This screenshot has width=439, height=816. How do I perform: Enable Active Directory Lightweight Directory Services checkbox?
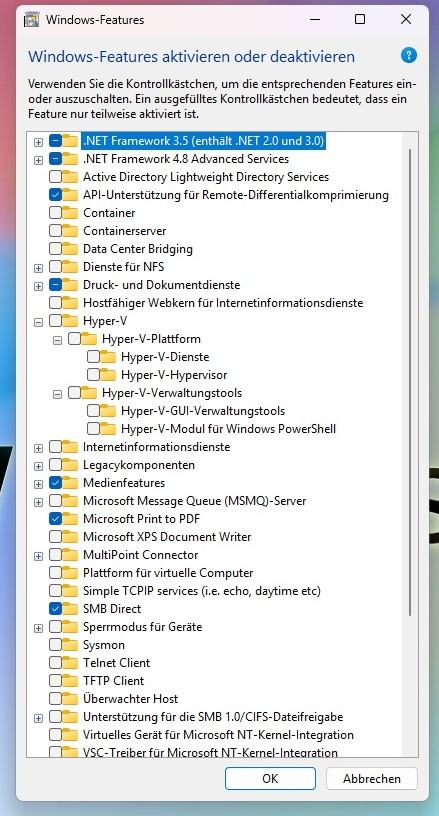point(56,177)
